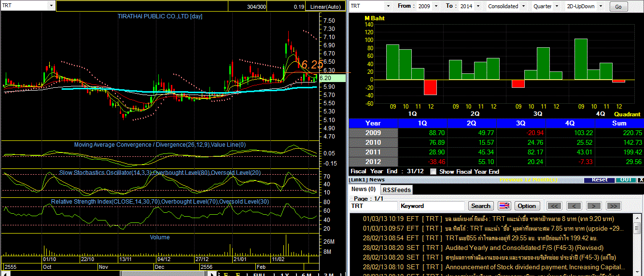
Task: Select the 3M chart range option
Action: (329, 274)
